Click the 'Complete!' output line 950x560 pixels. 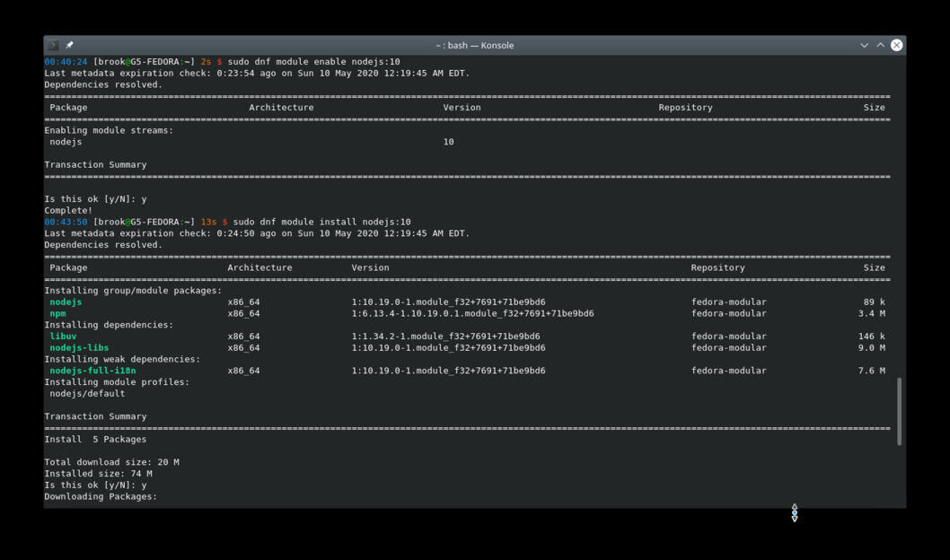(68, 211)
